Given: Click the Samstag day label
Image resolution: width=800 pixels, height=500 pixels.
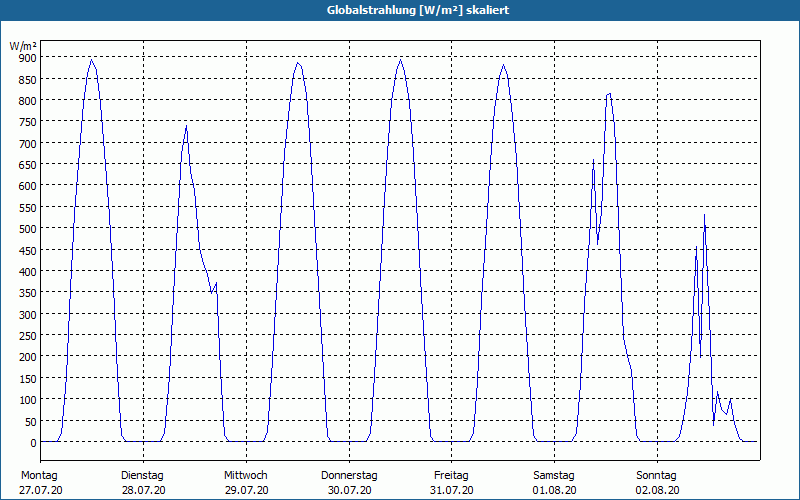Looking at the screenshot, I should click(554, 476).
